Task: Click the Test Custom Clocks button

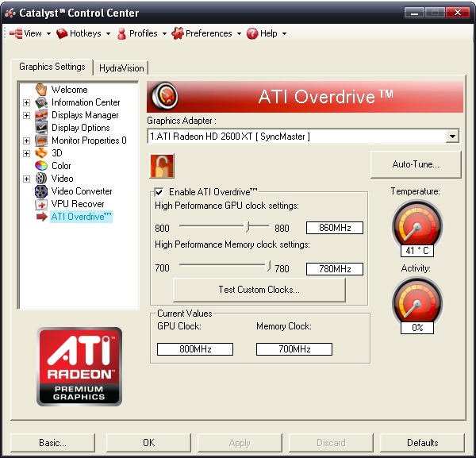Action: coord(259,290)
